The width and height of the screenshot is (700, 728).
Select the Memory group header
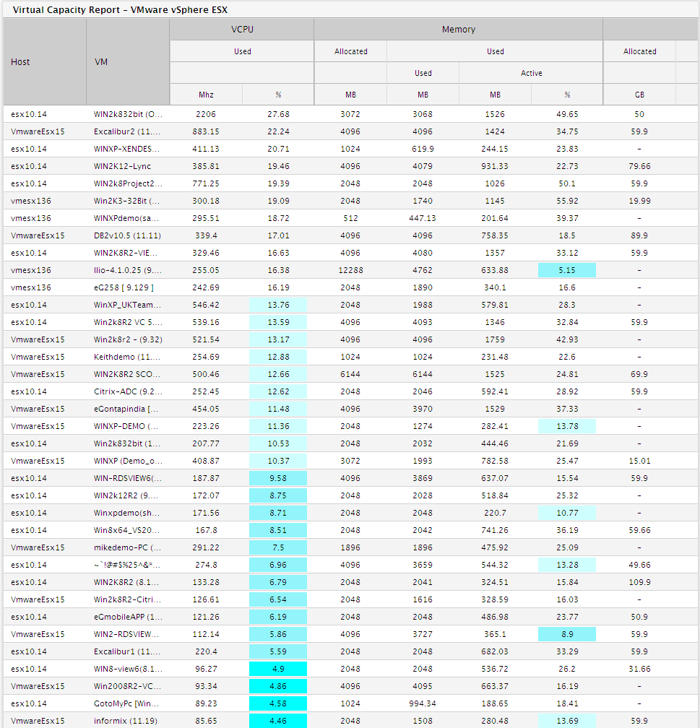[459, 29]
